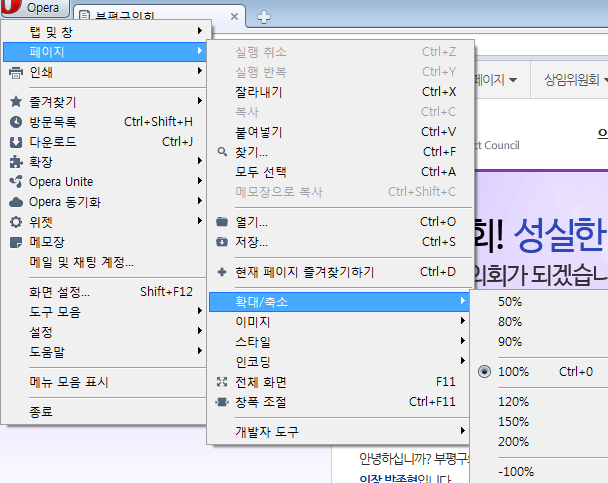This screenshot has width=608, height=483.
Task: Highlight the 확대/축소 menu entry
Action: (x=339, y=302)
